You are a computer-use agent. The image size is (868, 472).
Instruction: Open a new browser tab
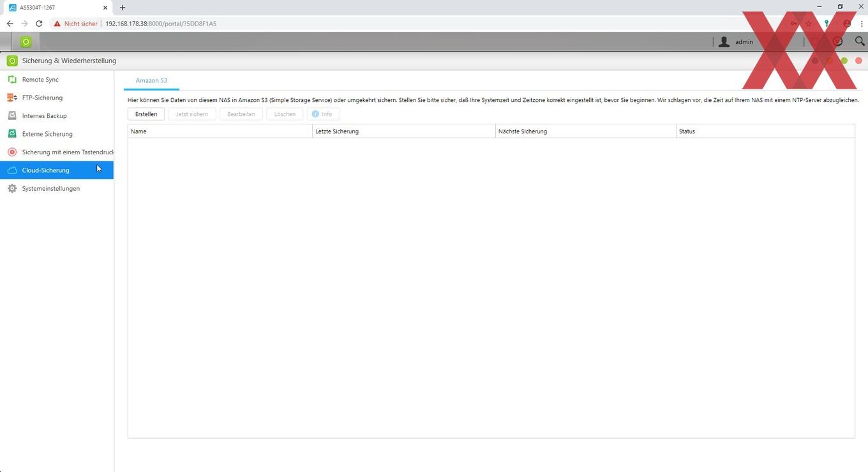click(x=123, y=8)
